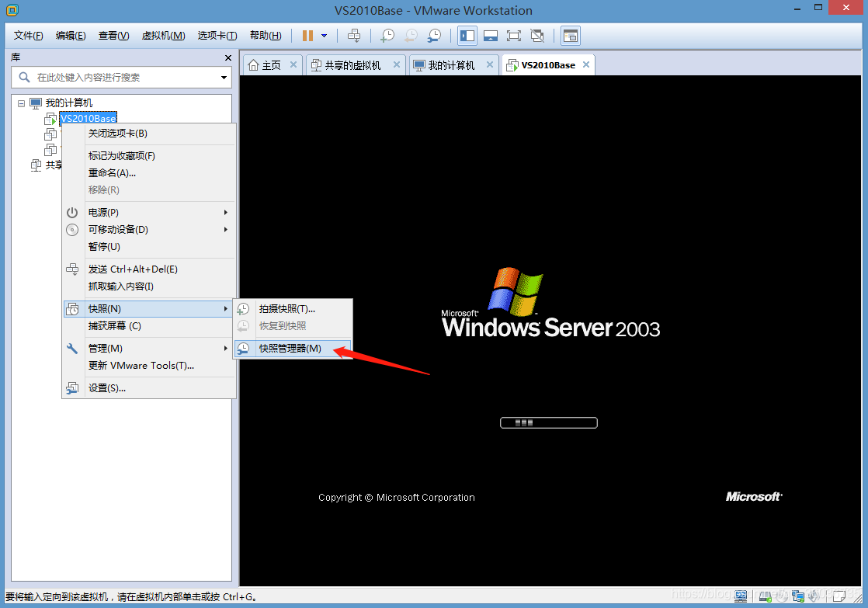Screen dimensions: 868x608
Task: Collapse the 我的计算机 tree node
Action: (21, 103)
